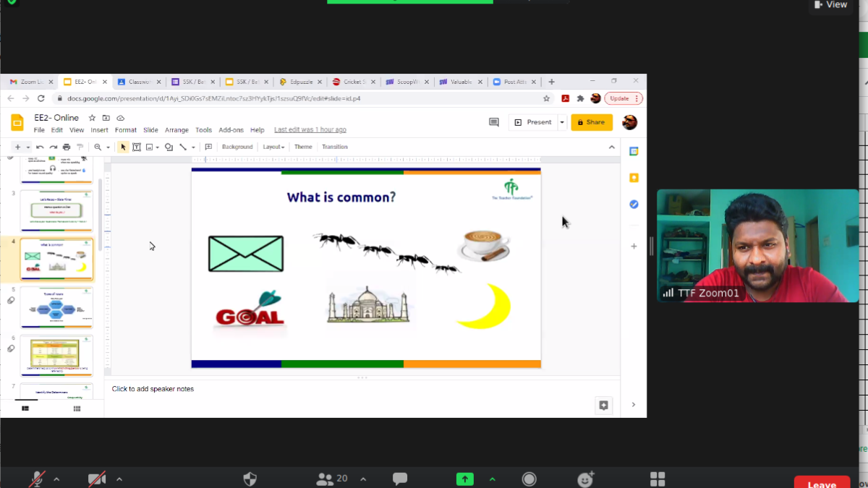Open the Arrange menu

(x=176, y=130)
